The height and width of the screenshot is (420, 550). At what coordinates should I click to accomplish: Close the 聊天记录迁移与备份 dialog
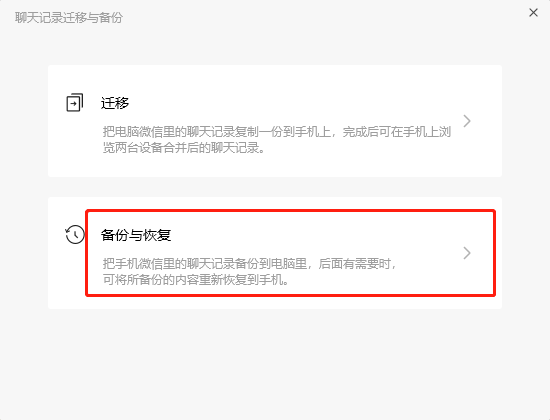click(x=533, y=13)
